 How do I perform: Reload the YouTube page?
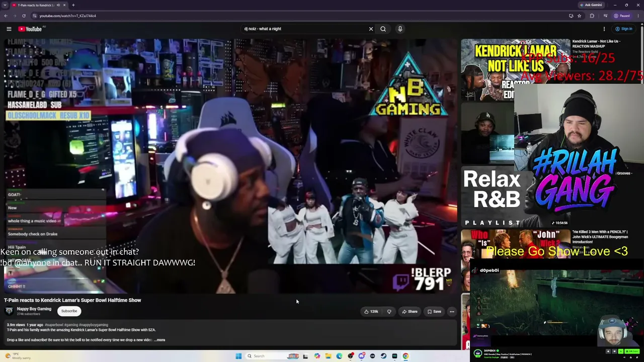pos(24,16)
